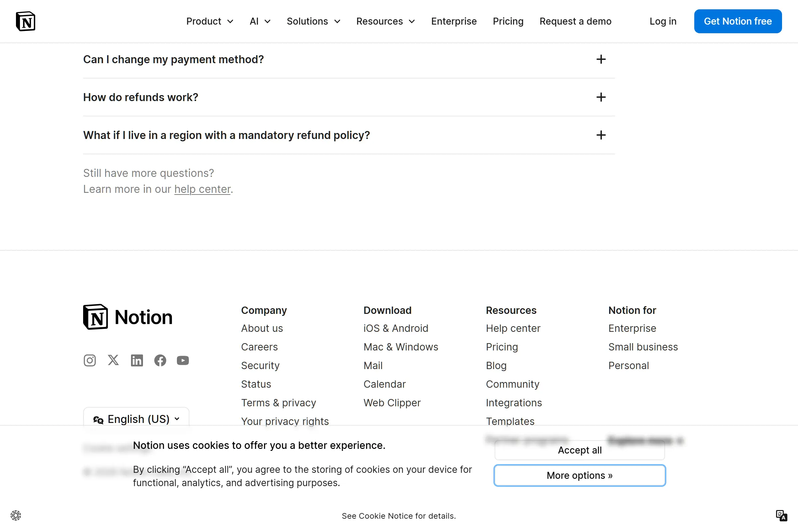Open the help center link

point(202,189)
